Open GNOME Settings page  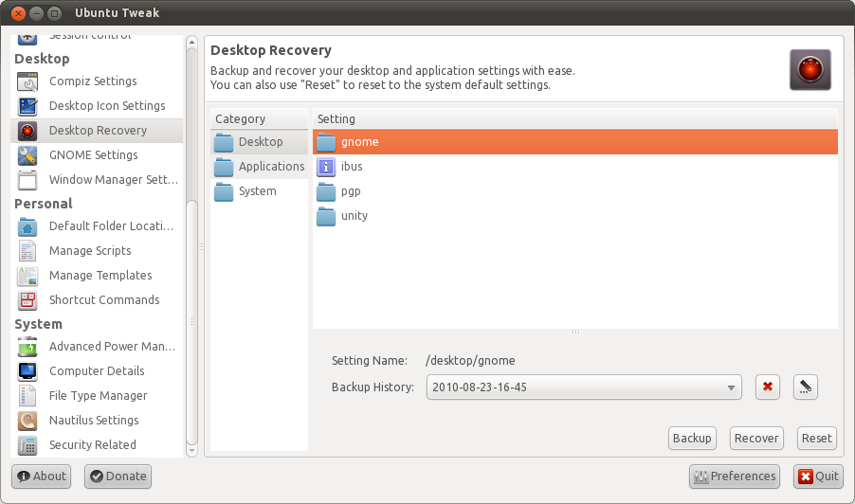click(97, 155)
